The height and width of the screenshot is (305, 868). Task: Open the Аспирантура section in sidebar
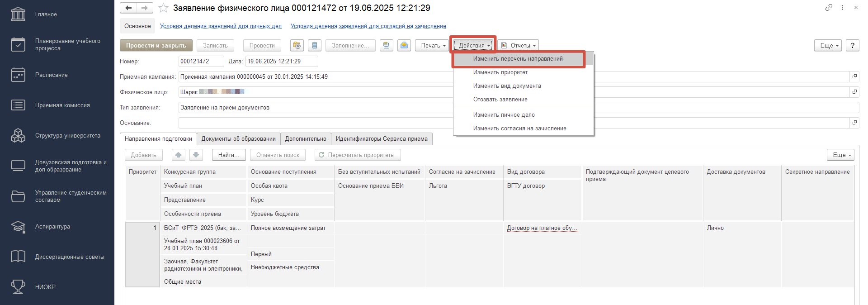click(52, 227)
